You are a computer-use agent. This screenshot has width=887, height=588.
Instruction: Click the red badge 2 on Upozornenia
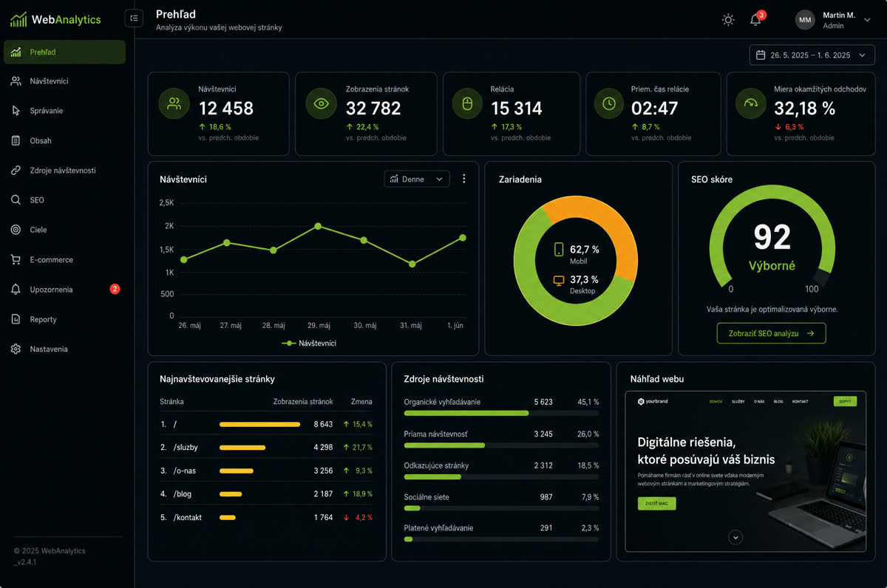pyautogui.click(x=115, y=289)
